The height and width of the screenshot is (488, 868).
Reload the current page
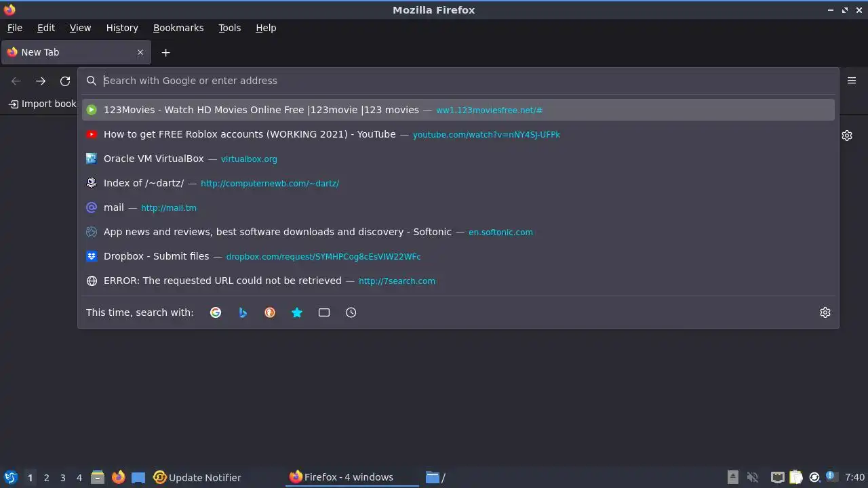(x=65, y=81)
